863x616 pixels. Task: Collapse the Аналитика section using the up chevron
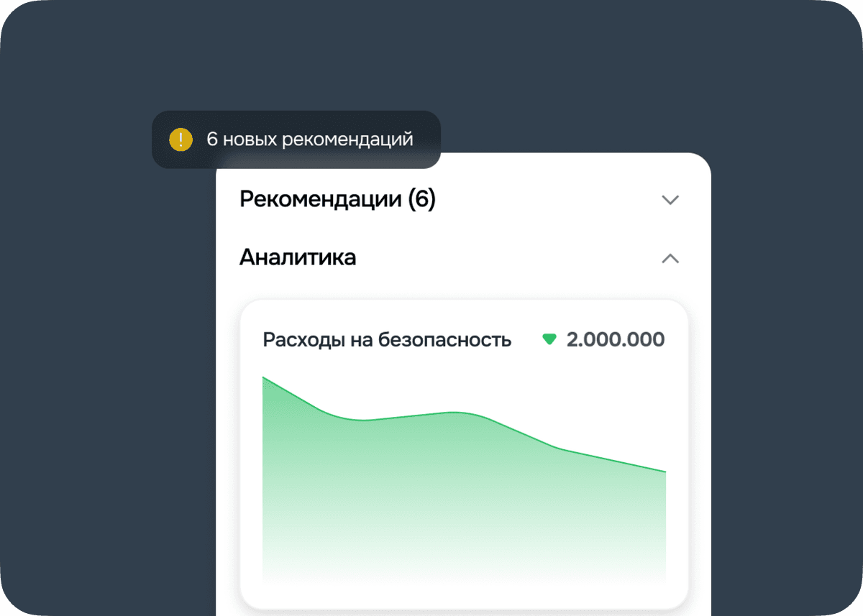click(x=670, y=258)
